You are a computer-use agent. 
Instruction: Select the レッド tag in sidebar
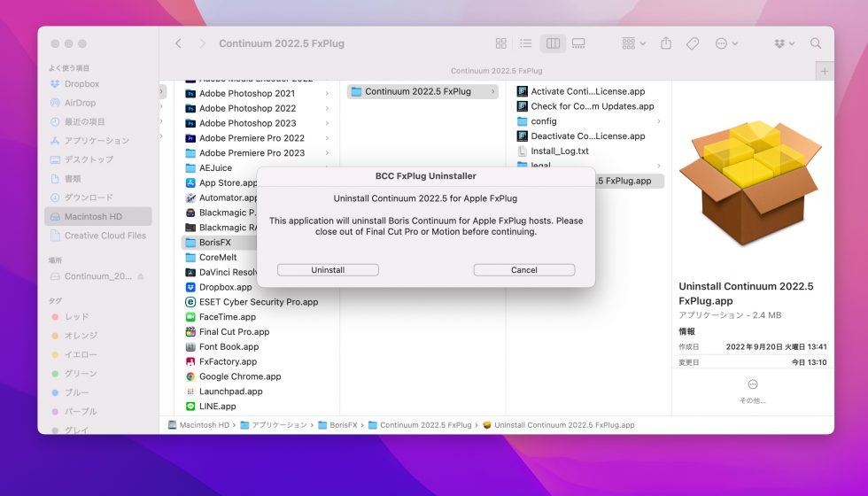coord(76,317)
